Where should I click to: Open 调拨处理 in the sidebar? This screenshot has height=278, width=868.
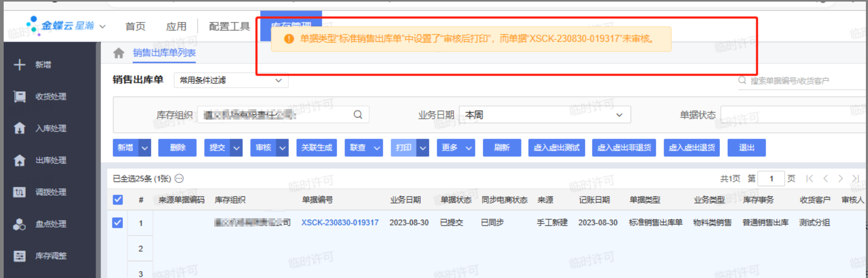click(x=50, y=192)
